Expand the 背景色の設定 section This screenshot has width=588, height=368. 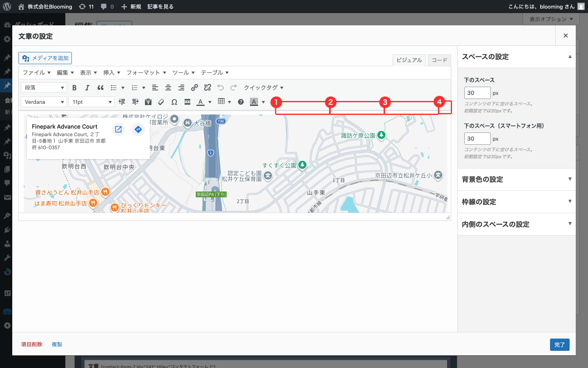click(517, 180)
